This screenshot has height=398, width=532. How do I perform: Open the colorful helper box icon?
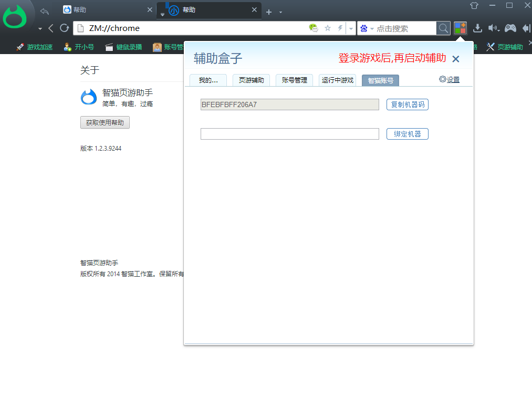click(460, 28)
